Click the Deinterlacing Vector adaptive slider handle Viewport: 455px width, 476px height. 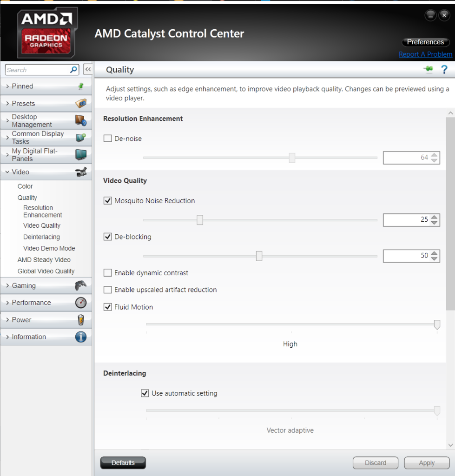point(437,411)
